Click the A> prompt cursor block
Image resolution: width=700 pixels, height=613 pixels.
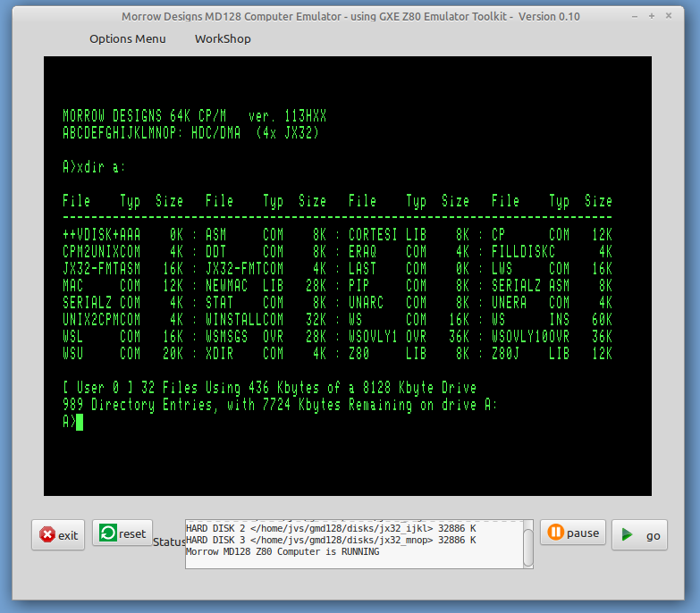80,422
